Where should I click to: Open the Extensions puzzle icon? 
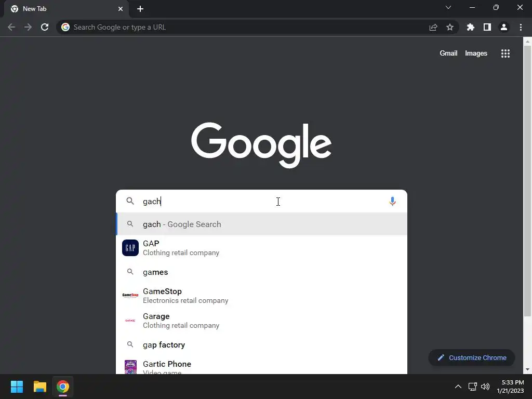(x=471, y=27)
